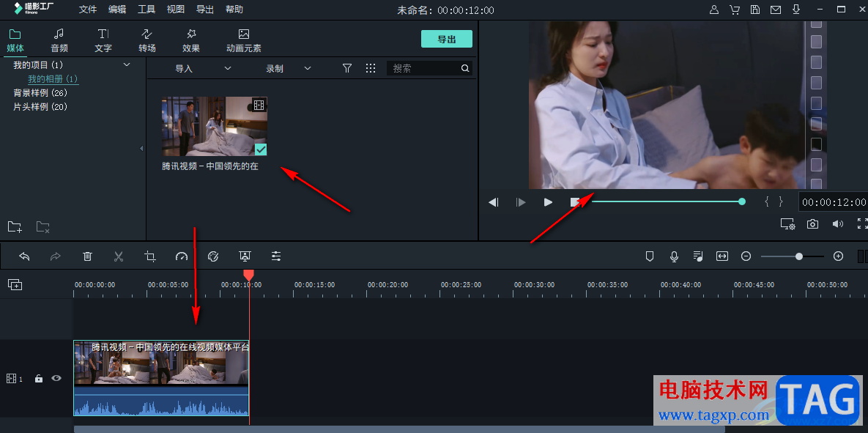Switch to the 音频 tab
This screenshot has height=433, width=868.
click(59, 41)
